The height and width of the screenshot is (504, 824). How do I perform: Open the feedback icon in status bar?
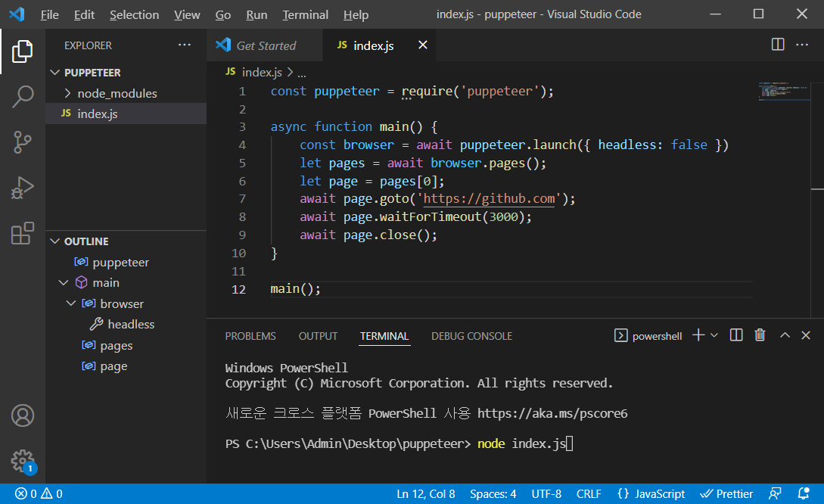click(775, 493)
